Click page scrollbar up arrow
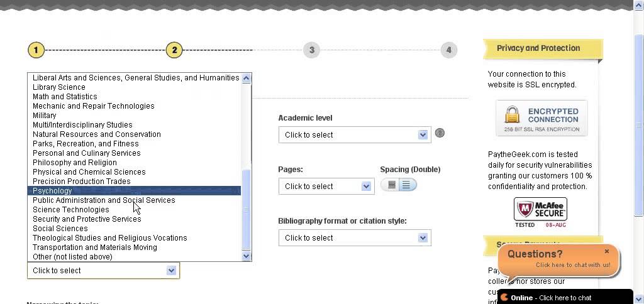 tap(639, 4)
